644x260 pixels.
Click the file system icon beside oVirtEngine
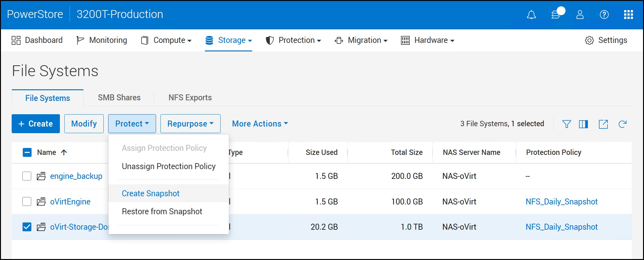coord(41,202)
